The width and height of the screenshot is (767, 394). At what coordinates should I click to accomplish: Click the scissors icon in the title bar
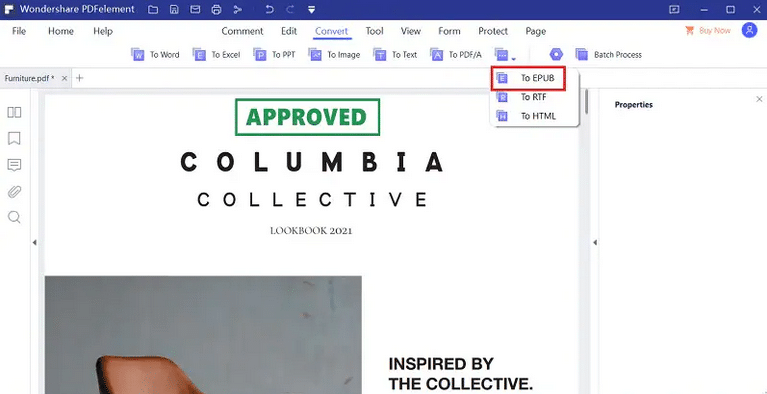point(238,9)
